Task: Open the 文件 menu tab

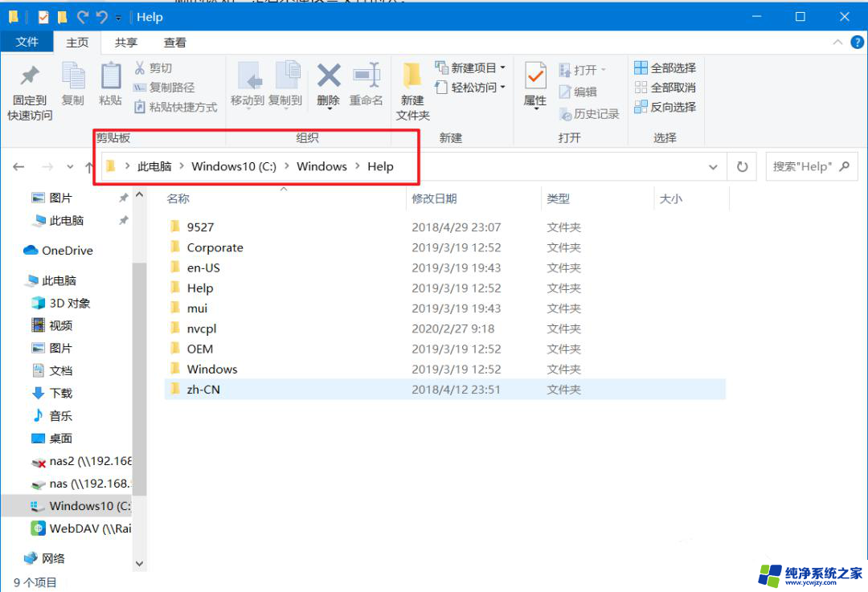Action: click(27, 43)
